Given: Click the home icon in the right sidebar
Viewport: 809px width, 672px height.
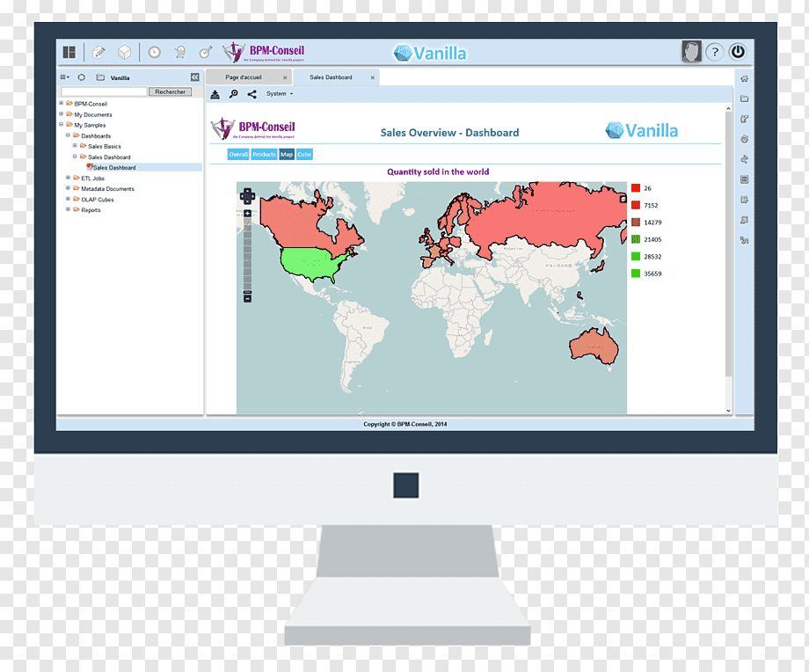Looking at the screenshot, I should point(745,79).
